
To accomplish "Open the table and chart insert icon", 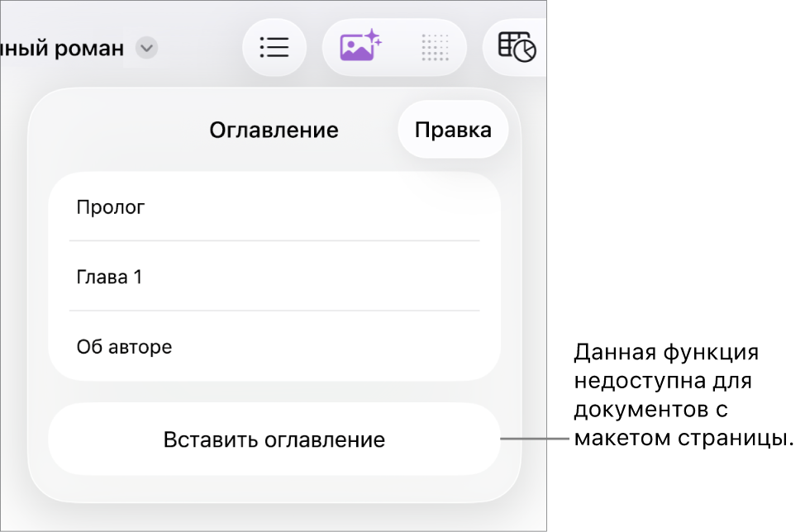I will tap(517, 47).
